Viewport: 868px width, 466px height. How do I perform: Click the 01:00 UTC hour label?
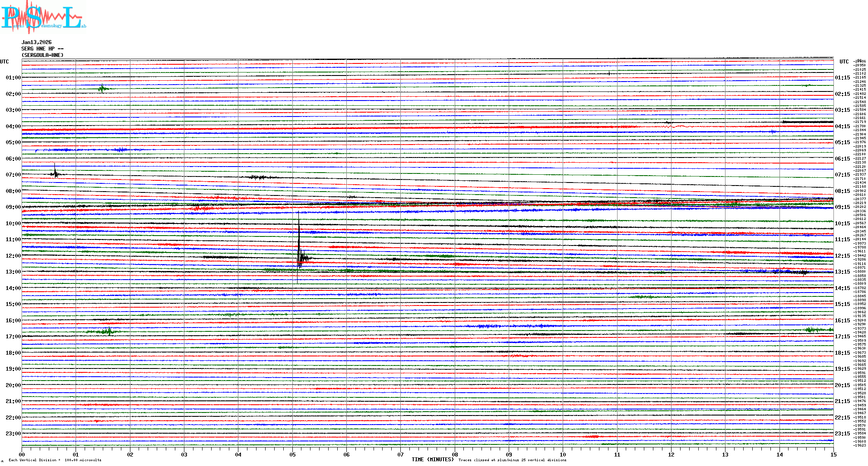pos(13,78)
